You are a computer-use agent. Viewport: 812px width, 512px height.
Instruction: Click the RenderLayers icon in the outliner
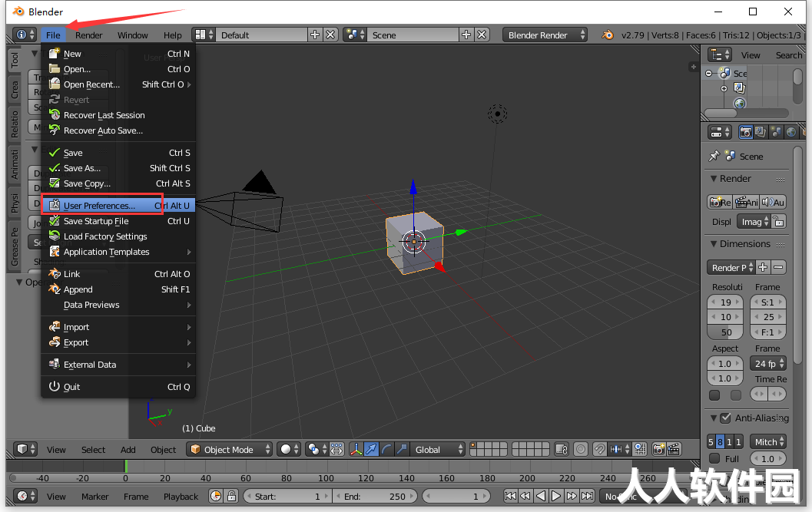click(x=740, y=88)
